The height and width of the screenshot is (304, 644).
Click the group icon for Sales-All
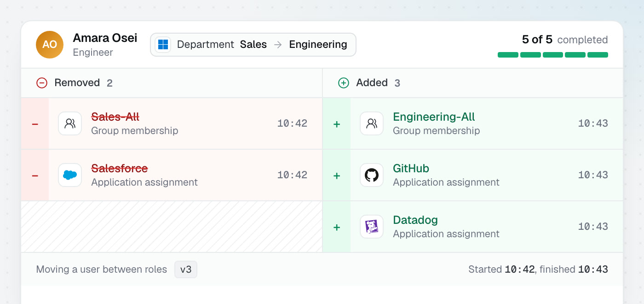pos(70,123)
